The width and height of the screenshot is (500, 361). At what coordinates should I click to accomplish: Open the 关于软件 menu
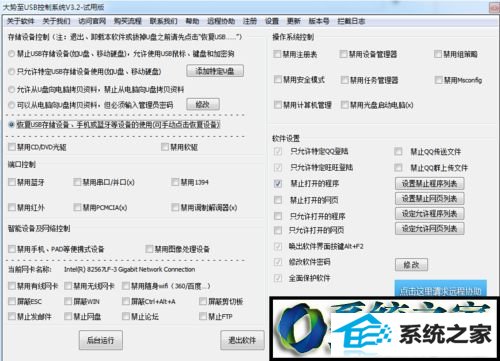coord(20,21)
